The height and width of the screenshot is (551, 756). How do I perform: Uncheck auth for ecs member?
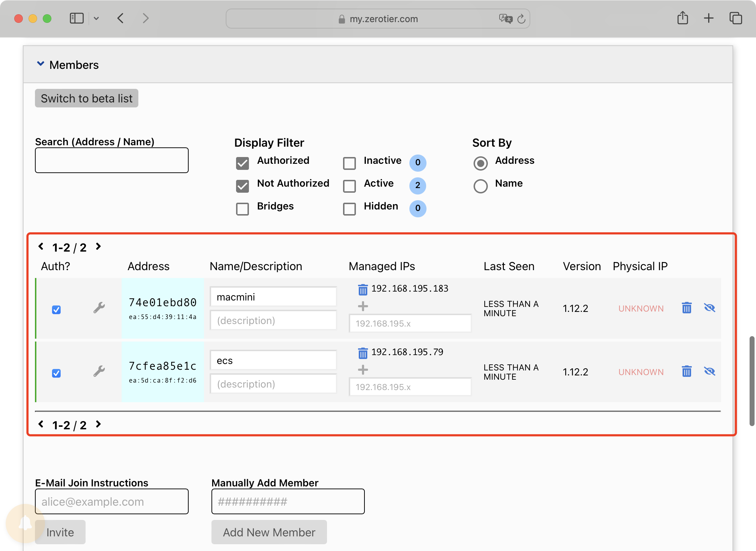point(56,373)
